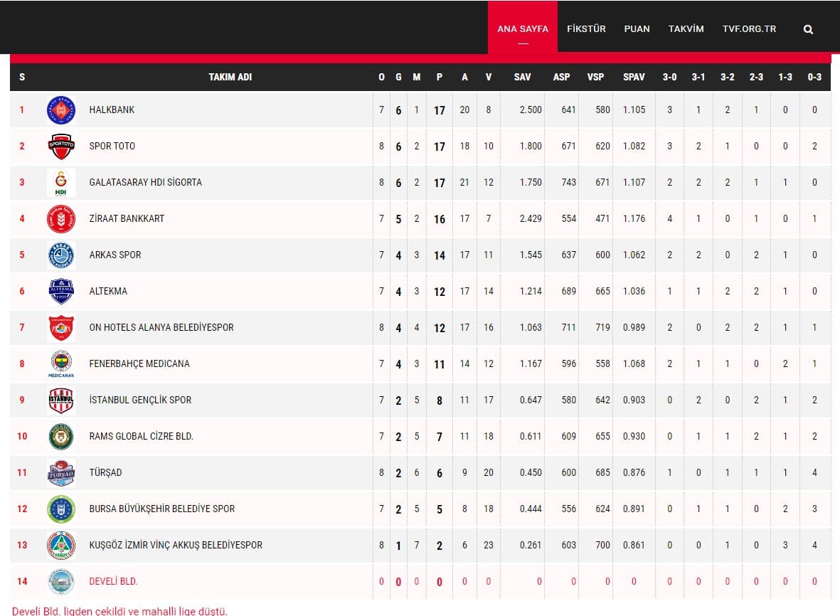Image resolution: width=840 pixels, height=616 pixels.
Task: Click the Galatasaray HDI Sigorta logo
Action: pos(60,183)
